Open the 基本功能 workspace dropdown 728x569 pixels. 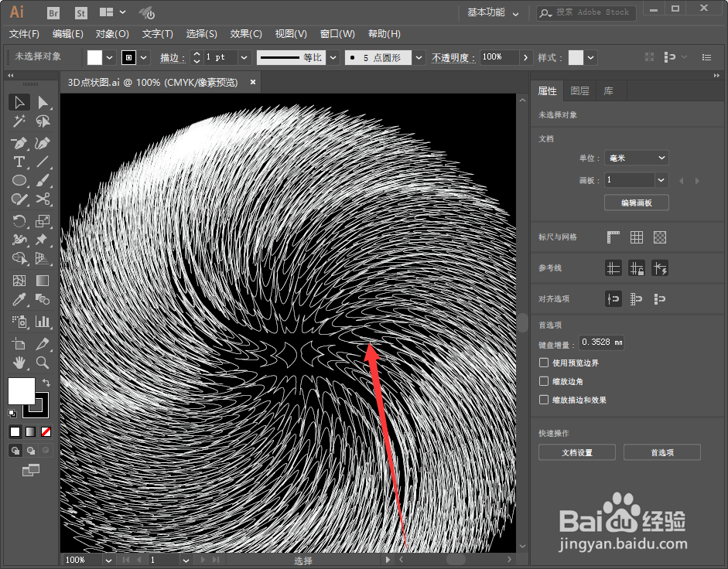pos(493,13)
